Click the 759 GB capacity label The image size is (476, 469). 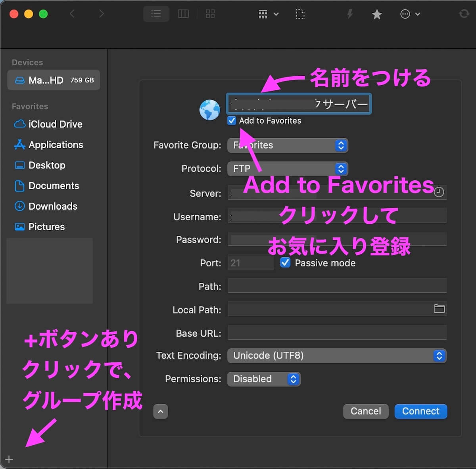point(82,80)
